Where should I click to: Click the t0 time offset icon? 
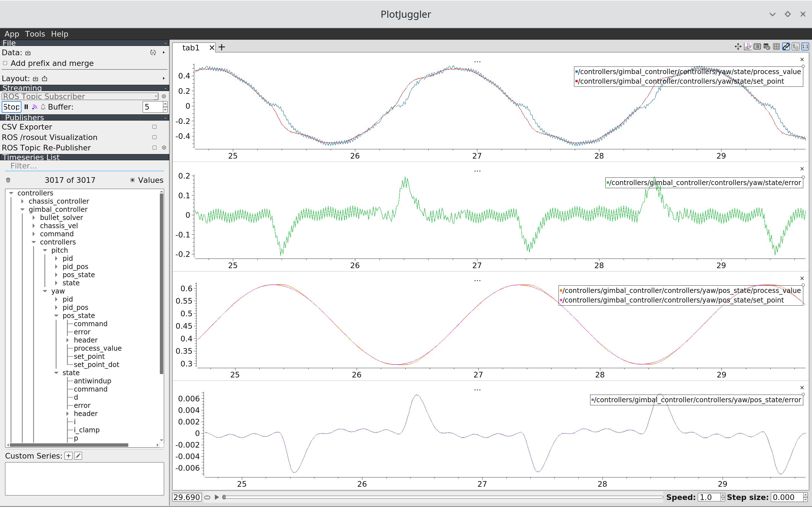(x=796, y=46)
